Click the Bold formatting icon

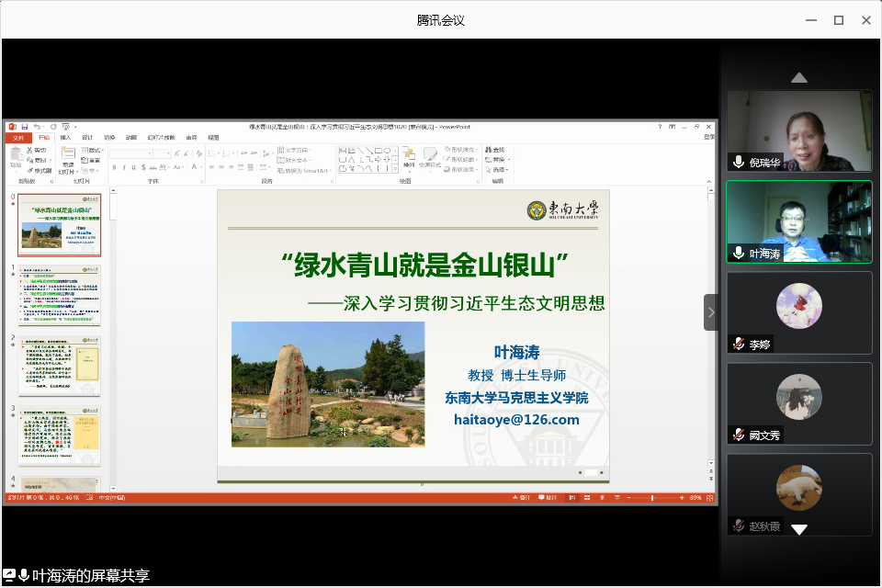point(114,167)
